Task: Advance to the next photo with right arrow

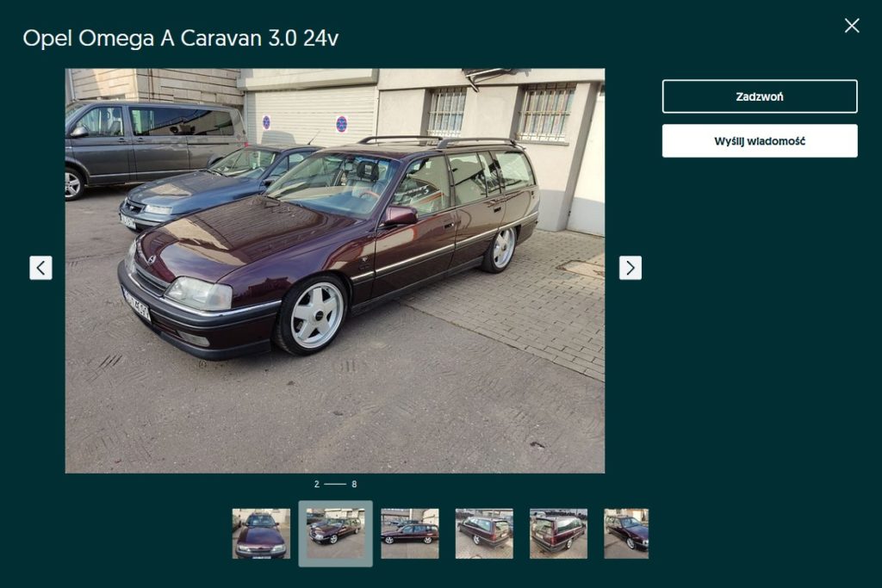Action: click(x=630, y=268)
